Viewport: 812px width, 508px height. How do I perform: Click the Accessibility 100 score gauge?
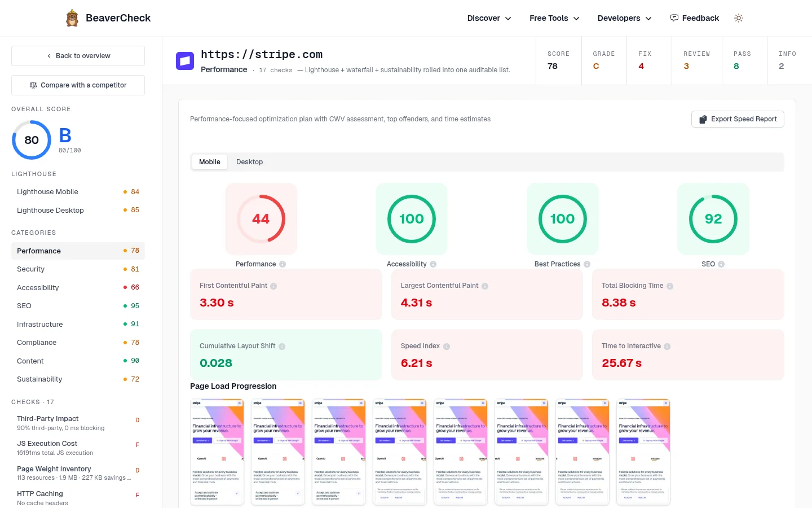point(412,219)
